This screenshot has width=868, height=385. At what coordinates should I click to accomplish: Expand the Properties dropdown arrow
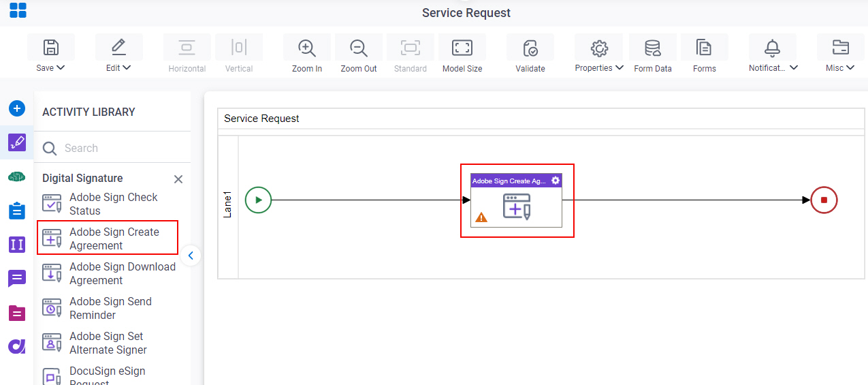click(x=620, y=67)
